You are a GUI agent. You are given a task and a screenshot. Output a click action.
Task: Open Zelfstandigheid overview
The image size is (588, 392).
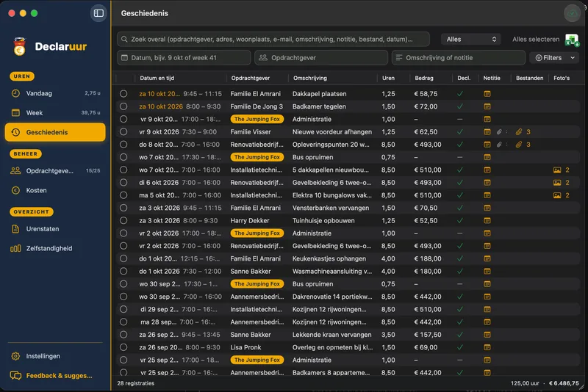(55, 248)
